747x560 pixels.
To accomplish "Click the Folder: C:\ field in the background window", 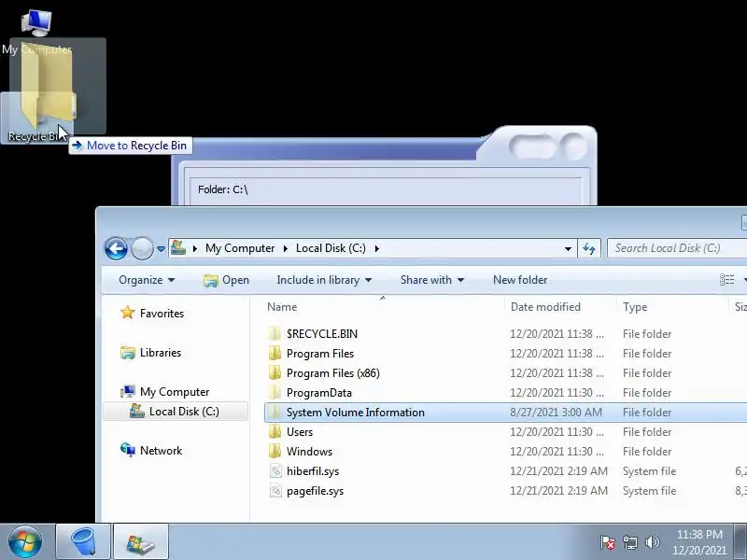I will click(385, 189).
